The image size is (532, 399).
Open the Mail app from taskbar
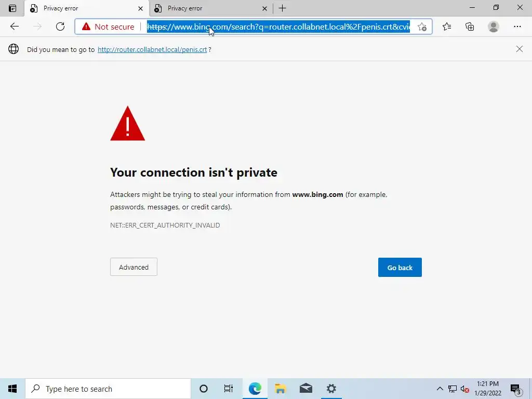pos(305,389)
